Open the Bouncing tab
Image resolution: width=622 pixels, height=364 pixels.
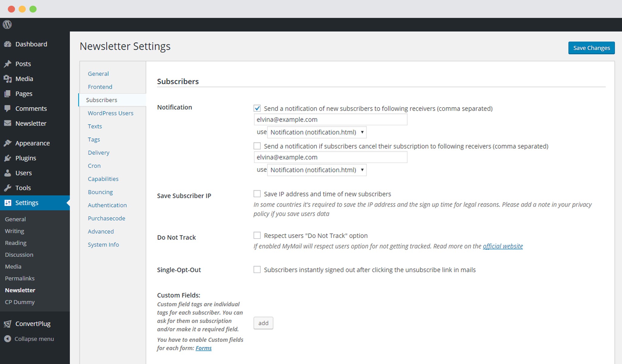[100, 192]
